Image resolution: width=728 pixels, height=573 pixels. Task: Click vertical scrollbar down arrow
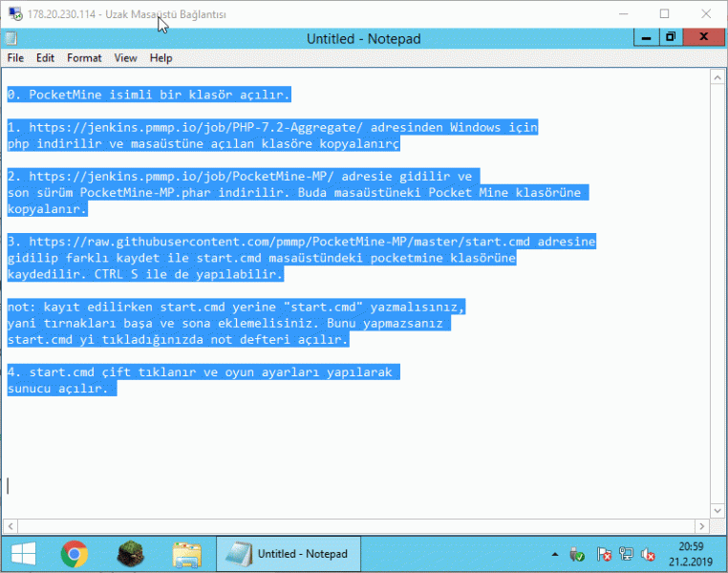pos(717,511)
